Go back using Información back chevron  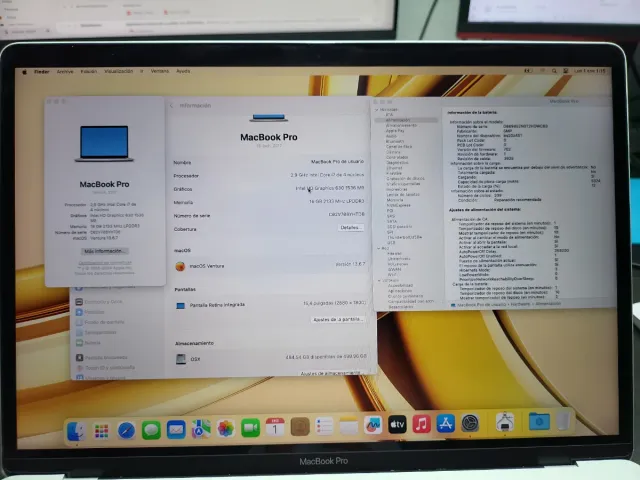point(171,105)
